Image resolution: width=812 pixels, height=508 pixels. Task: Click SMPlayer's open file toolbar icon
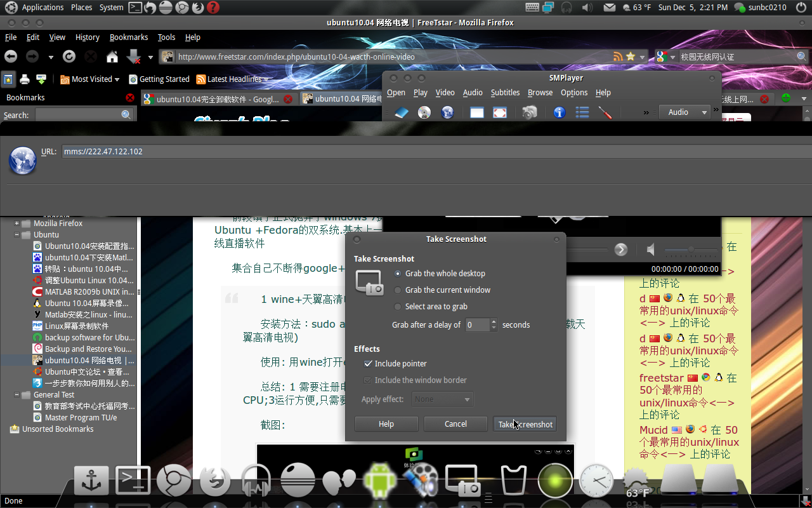pyautogui.click(x=402, y=112)
